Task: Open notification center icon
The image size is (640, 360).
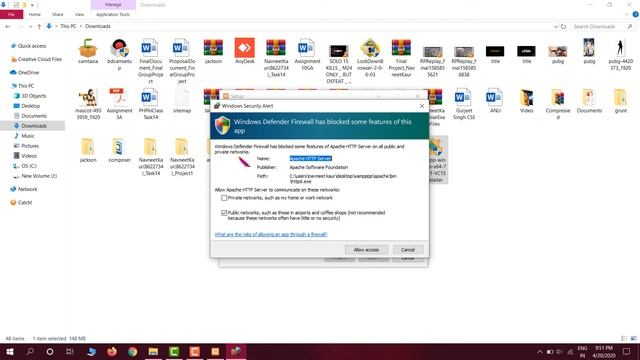Action: (x=626, y=351)
